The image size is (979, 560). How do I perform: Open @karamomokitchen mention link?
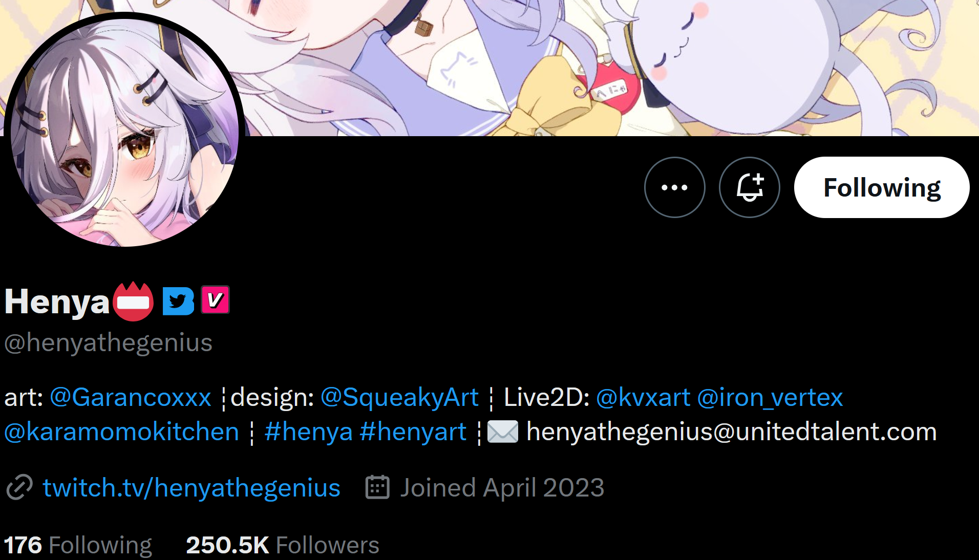[x=122, y=432]
